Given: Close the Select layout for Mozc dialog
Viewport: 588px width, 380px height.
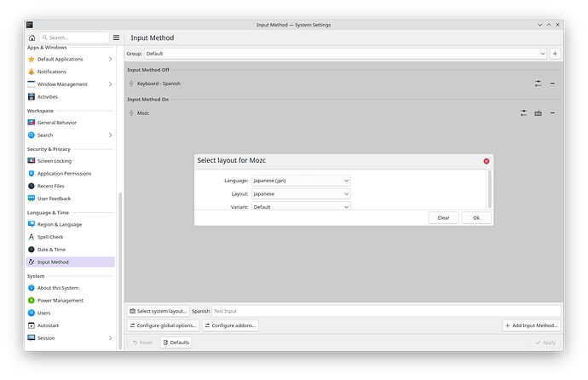Looking at the screenshot, I should click(487, 161).
